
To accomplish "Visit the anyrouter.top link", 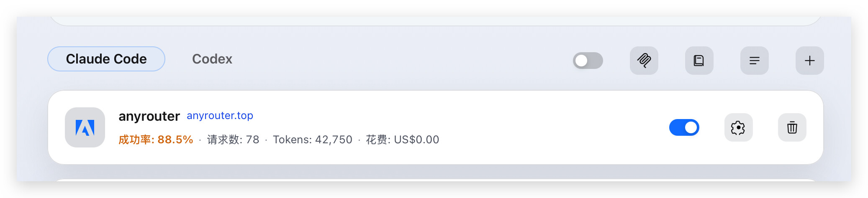I will [x=220, y=116].
